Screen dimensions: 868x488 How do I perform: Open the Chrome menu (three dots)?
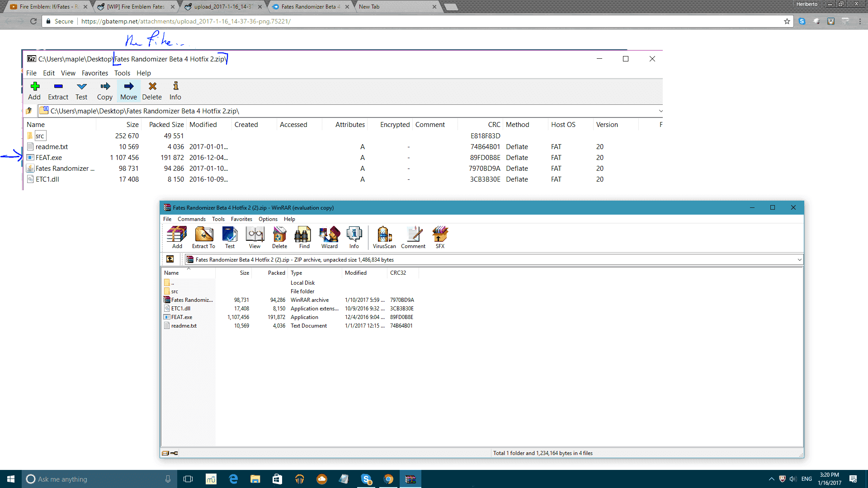[x=860, y=21]
